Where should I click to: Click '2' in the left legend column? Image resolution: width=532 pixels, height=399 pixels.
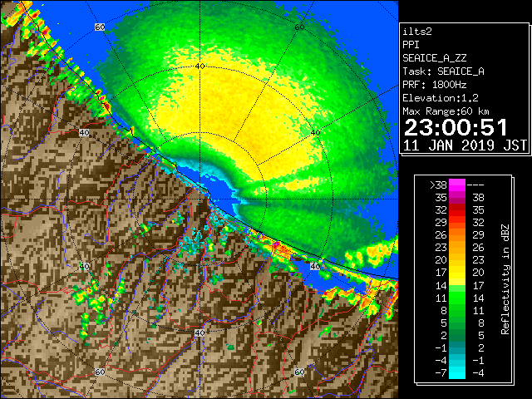[444, 335]
